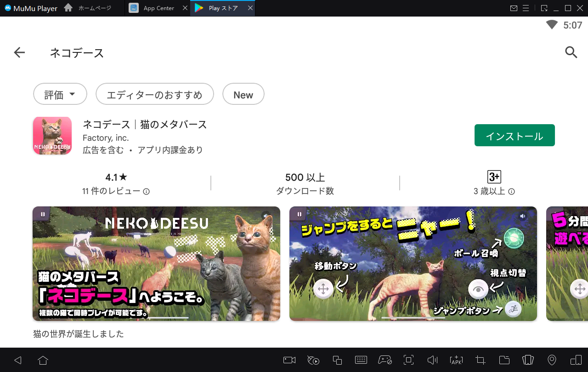This screenshot has width=588, height=372.
Task: Click the Android back triangle button
Action: pos(18,360)
